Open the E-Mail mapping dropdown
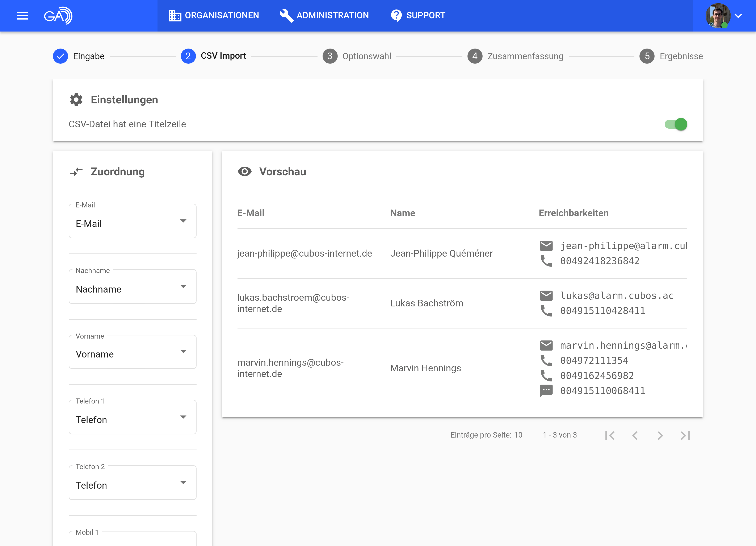The height and width of the screenshot is (546, 756). 132,221
